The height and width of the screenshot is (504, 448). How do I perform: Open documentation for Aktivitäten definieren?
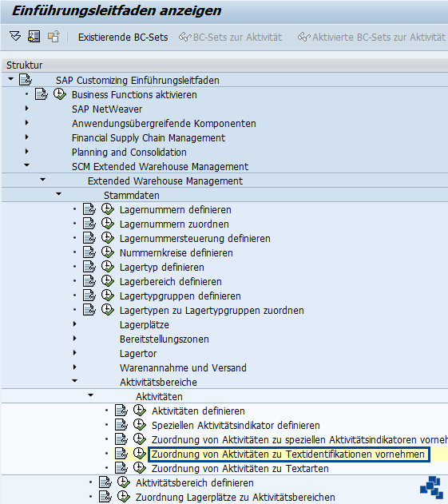coord(121,411)
